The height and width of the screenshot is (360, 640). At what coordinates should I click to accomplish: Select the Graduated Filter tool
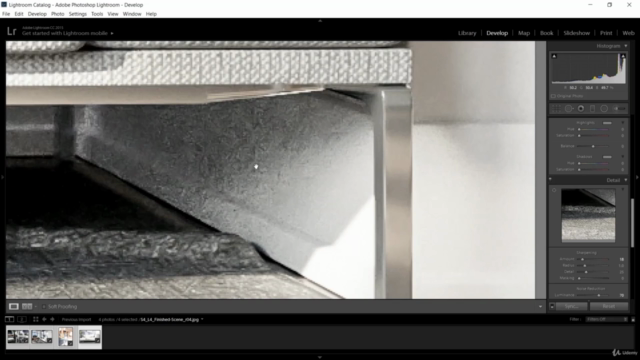point(592,109)
